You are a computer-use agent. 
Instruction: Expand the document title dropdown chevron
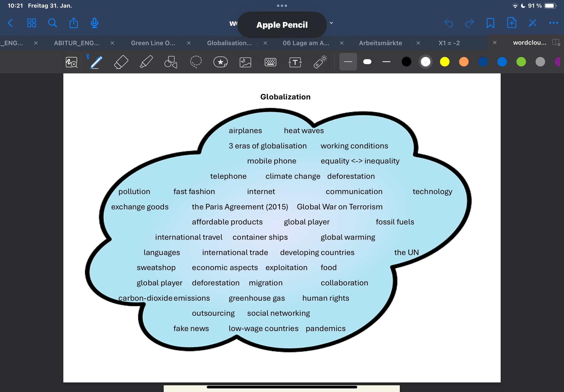coord(331,23)
